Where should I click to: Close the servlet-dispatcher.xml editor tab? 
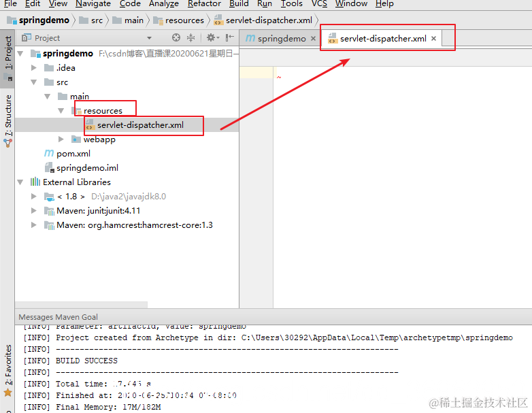click(433, 39)
